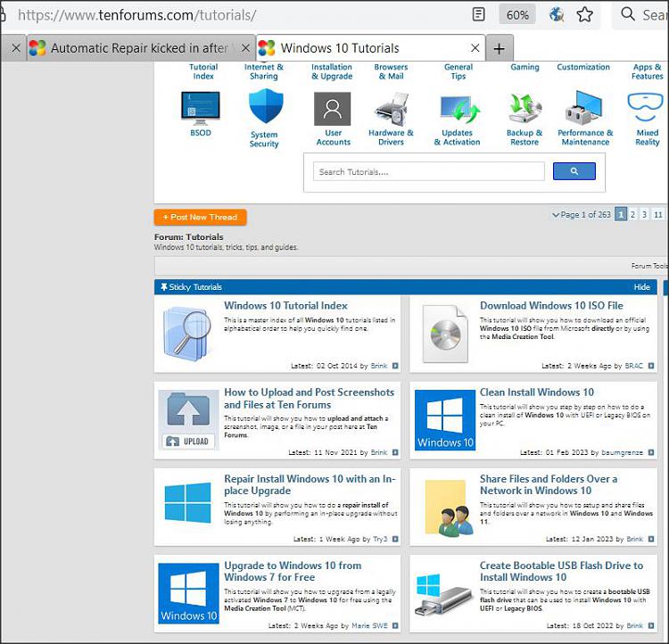Close the Windows 10 Tutorials tab
Screen dimensions: 669x644
[475, 48]
